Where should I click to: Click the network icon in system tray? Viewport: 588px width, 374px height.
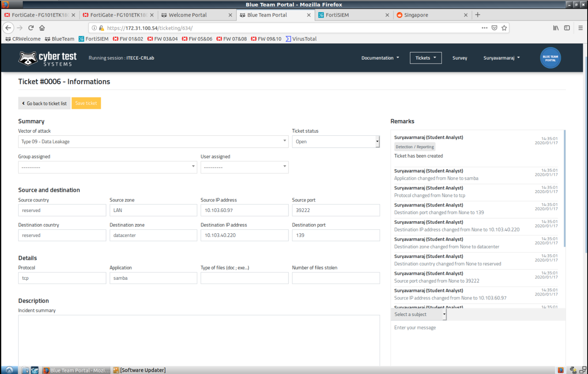(x=582, y=370)
